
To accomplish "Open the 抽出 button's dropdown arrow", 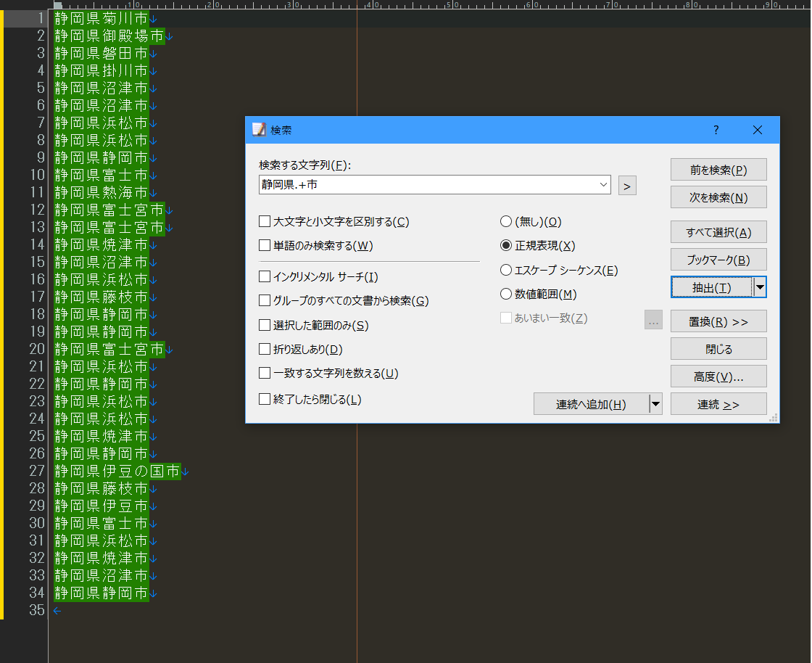I will pyautogui.click(x=760, y=287).
